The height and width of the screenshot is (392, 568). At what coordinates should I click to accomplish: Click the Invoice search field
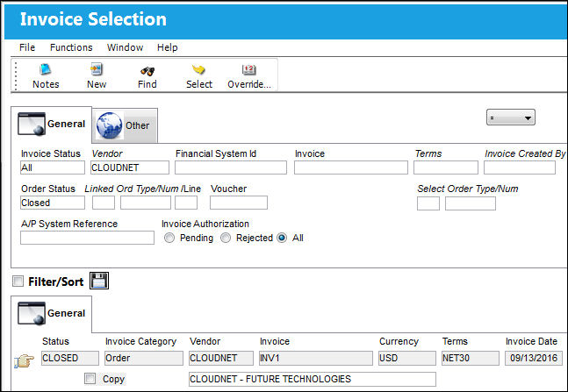(351, 167)
